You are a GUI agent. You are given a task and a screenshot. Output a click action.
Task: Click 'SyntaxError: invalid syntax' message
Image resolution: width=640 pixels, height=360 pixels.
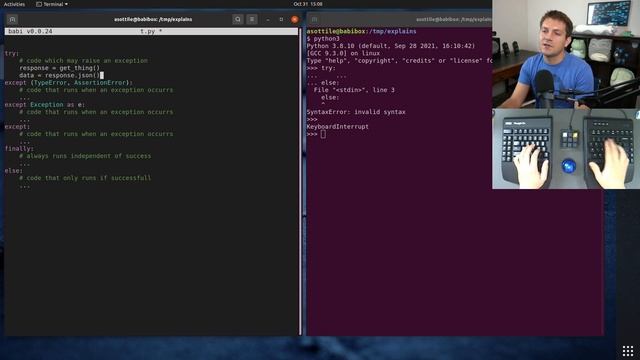pyautogui.click(x=356, y=112)
